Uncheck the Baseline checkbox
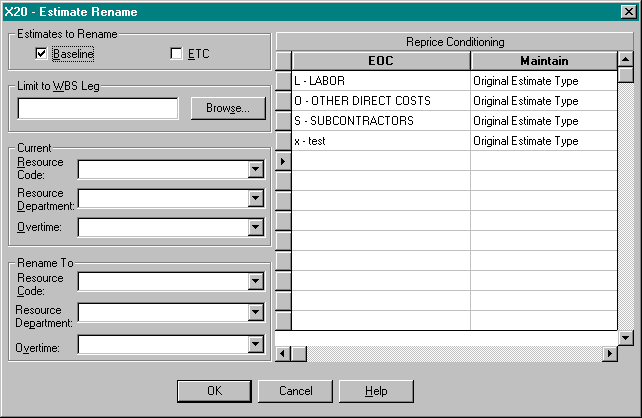Viewport: 642px width, 418px height. (41, 53)
